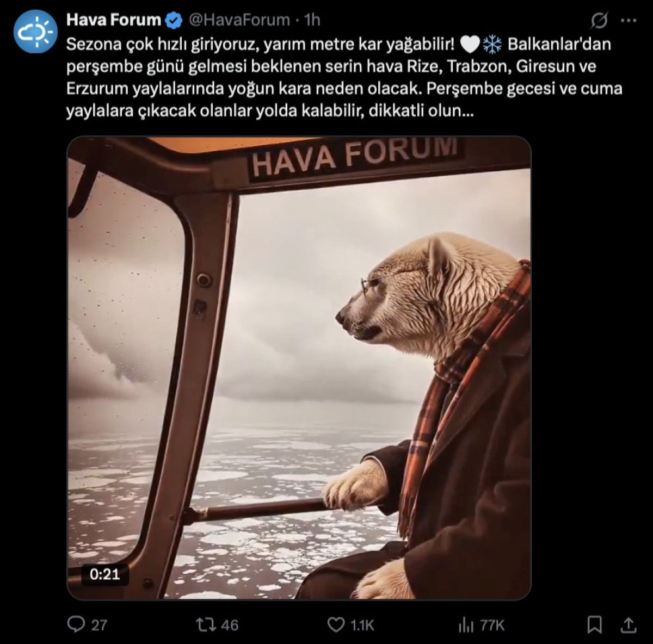Play the polar bear video

click(x=299, y=368)
